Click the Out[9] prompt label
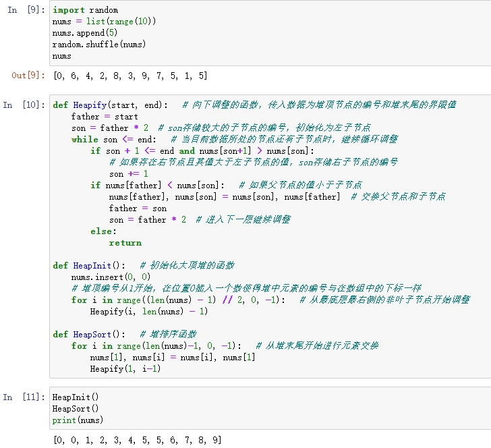491x448 pixels. [28, 75]
